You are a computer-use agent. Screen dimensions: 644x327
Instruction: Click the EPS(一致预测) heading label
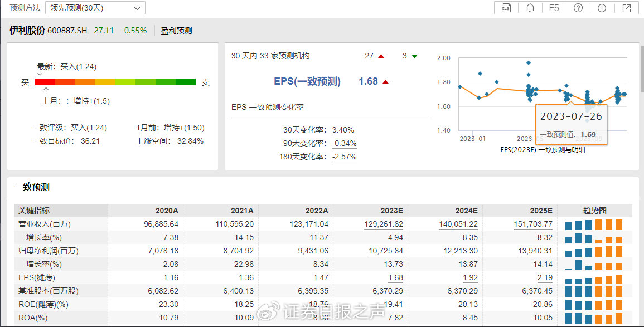click(x=307, y=81)
